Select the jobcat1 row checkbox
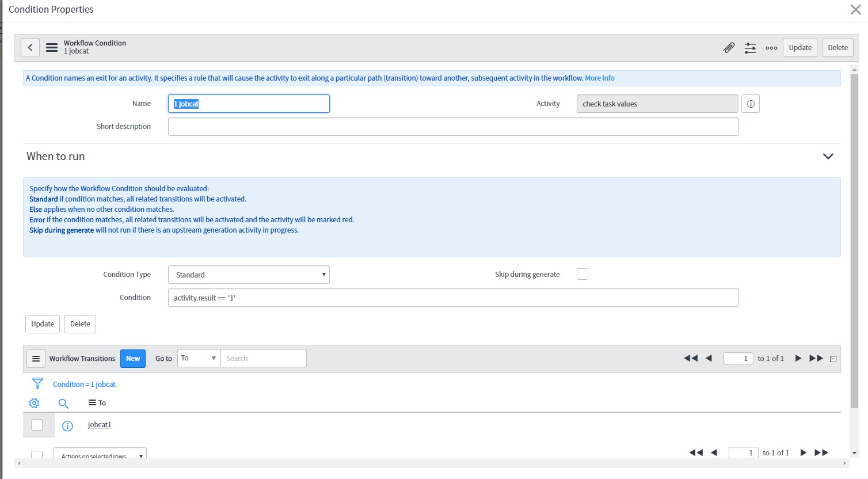Screen dimensions: 868x479 37,425
